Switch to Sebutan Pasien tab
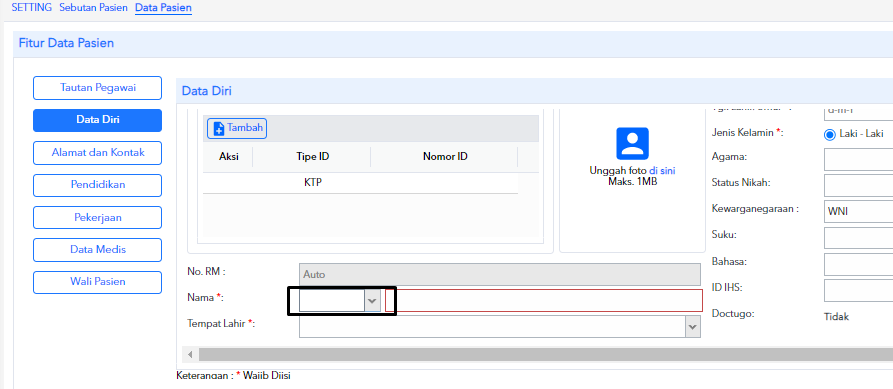 (x=93, y=8)
